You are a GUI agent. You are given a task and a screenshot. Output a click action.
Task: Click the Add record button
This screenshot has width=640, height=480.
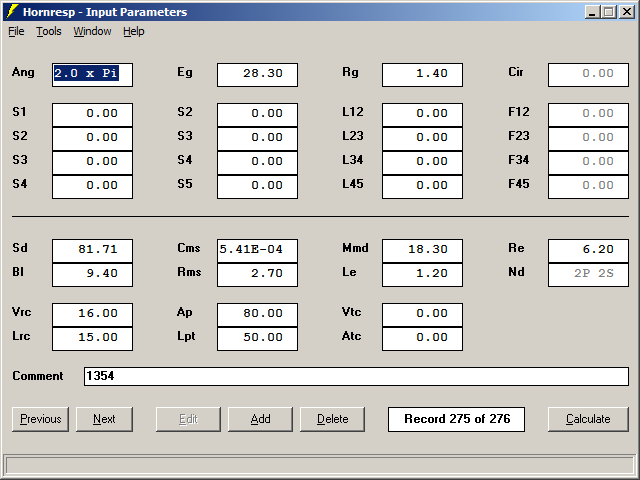click(x=260, y=419)
